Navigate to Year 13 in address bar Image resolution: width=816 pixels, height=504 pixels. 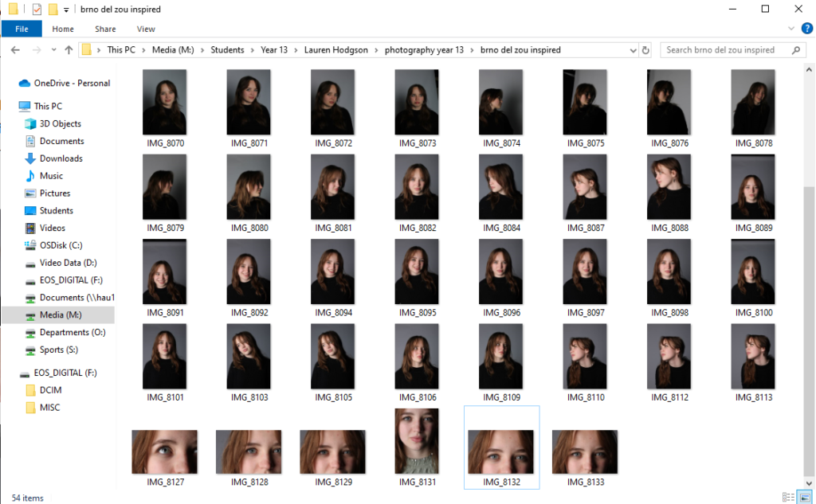pos(274,50)
